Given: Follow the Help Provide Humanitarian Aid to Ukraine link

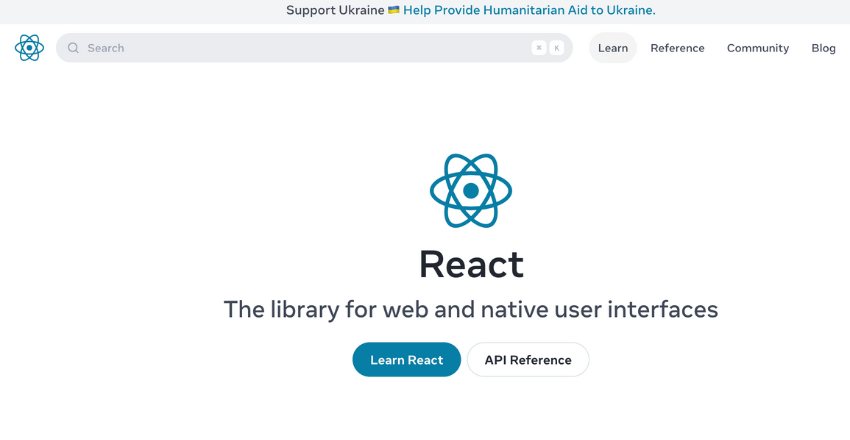Looking at the screenshot, I should point(529,10).
